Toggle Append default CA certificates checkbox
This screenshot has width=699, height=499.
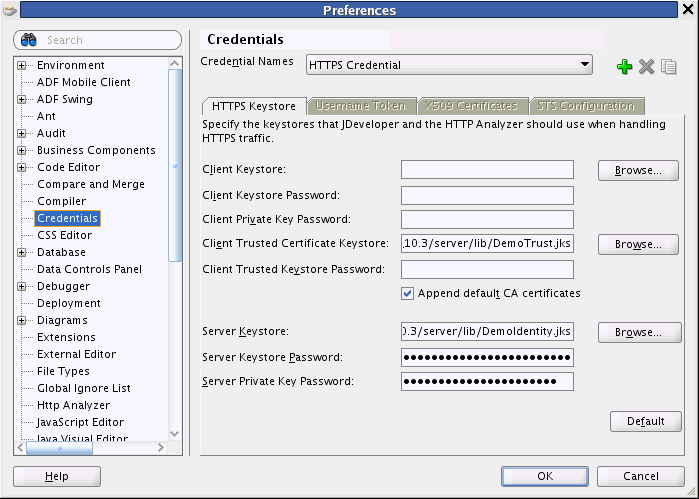(408, 293)
